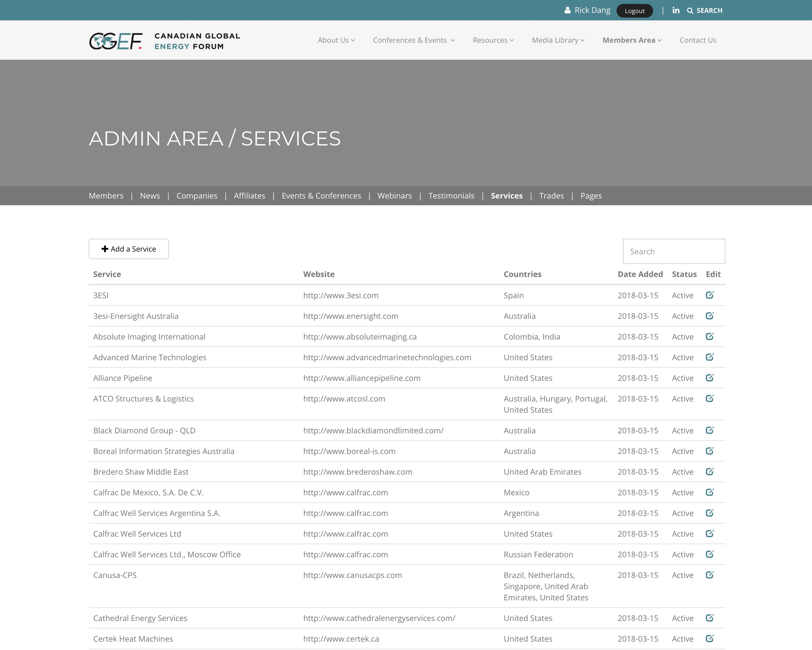812x650 pixels.
Task: Select the Companies admin tab
Action: (197, 196)
